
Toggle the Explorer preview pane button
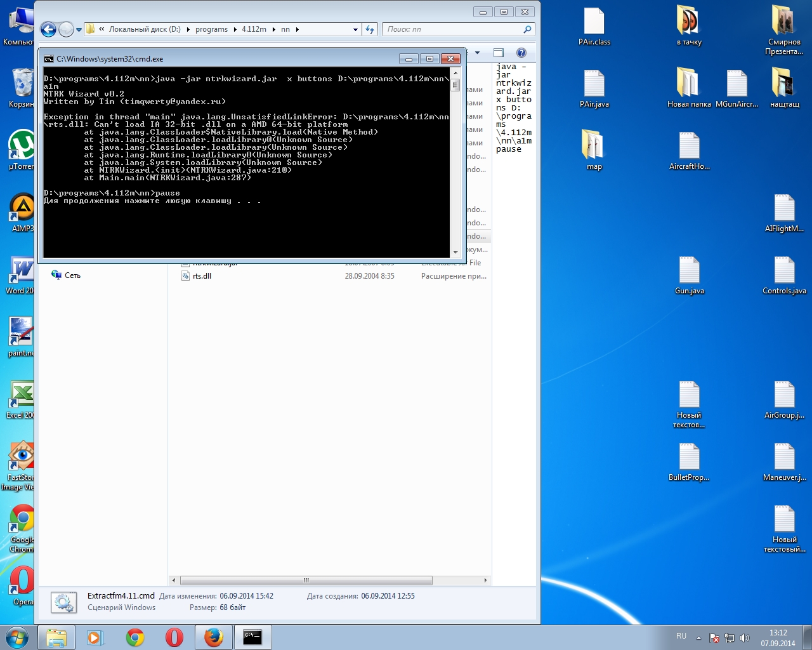[x=499, y=53]
